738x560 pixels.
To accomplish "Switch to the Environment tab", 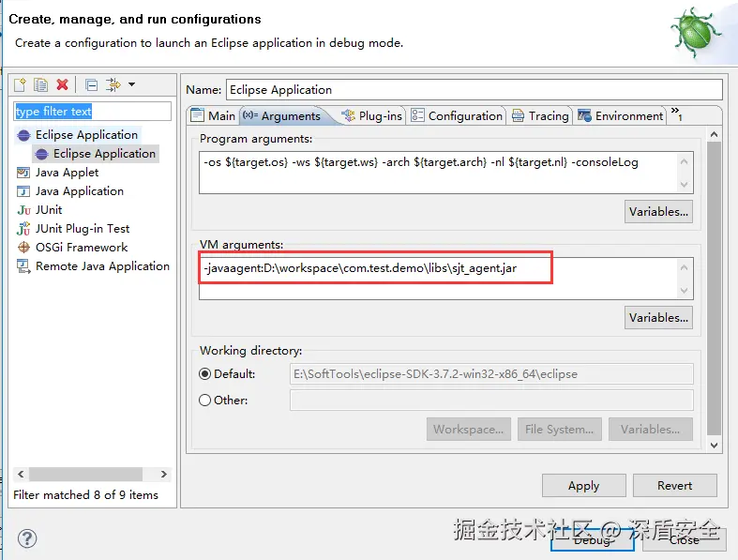I will coord(621,116).
